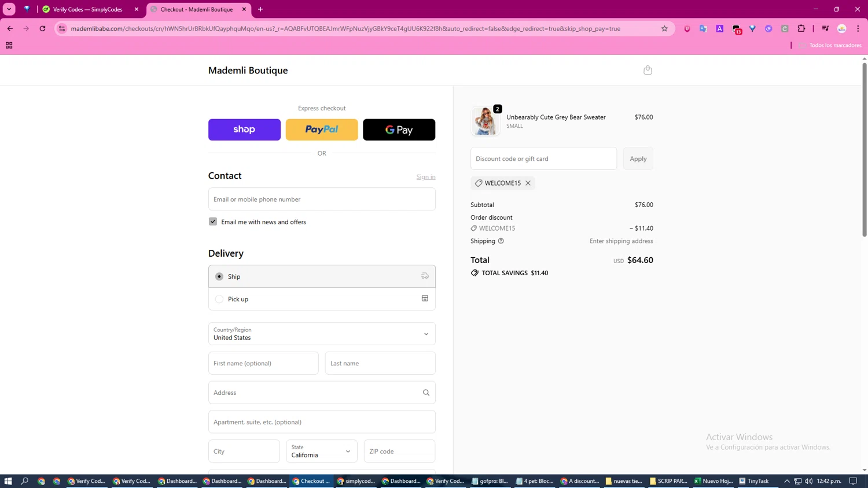This screenshot has width=868, height=488.
Task: Open the tab search dropdown arrow
Action: tap(9, 9)
